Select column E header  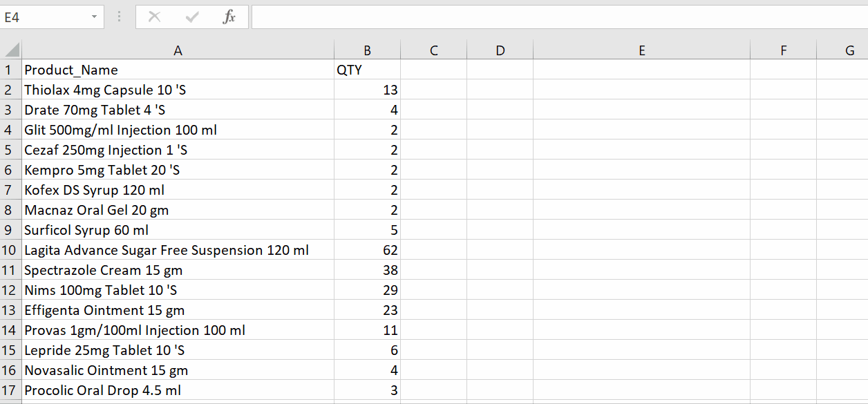pyautogui.click(x=642, y=50)
